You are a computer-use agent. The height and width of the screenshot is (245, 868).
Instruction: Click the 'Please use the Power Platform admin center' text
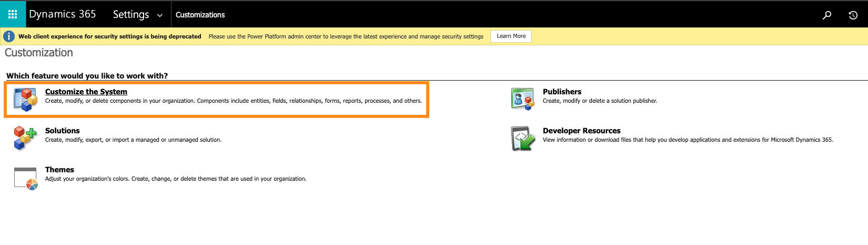(x=346, y=36)
